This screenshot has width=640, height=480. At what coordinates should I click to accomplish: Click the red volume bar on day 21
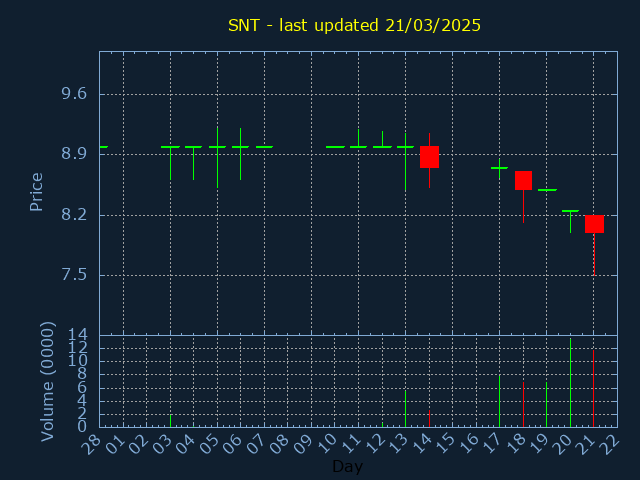[594, 389]
